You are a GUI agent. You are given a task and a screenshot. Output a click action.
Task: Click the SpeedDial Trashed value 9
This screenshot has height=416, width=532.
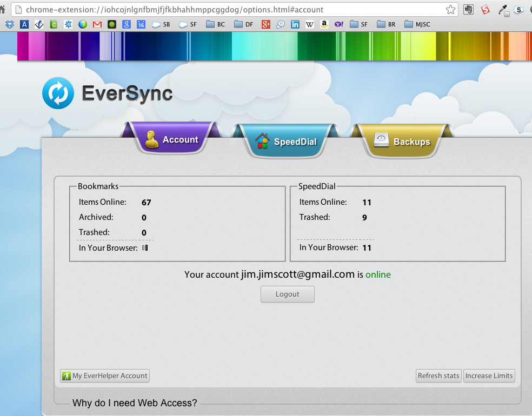coord(365,217)
